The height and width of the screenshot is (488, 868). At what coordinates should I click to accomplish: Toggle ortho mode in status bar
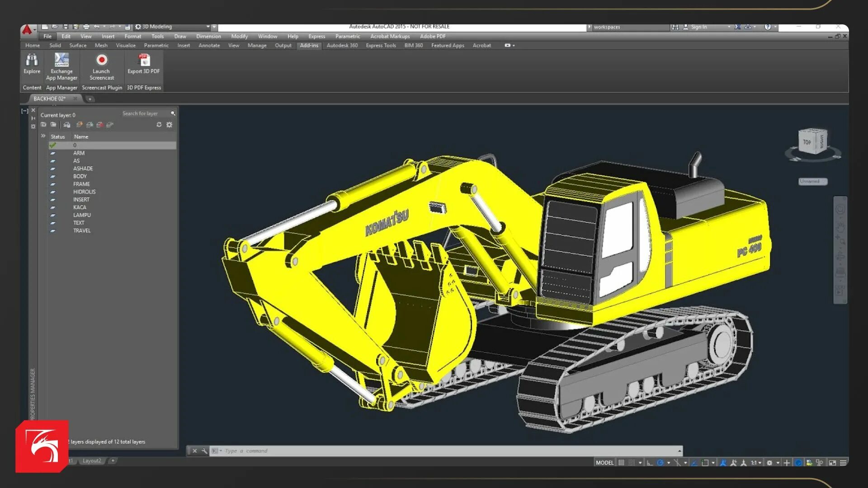tap(650, 463)
